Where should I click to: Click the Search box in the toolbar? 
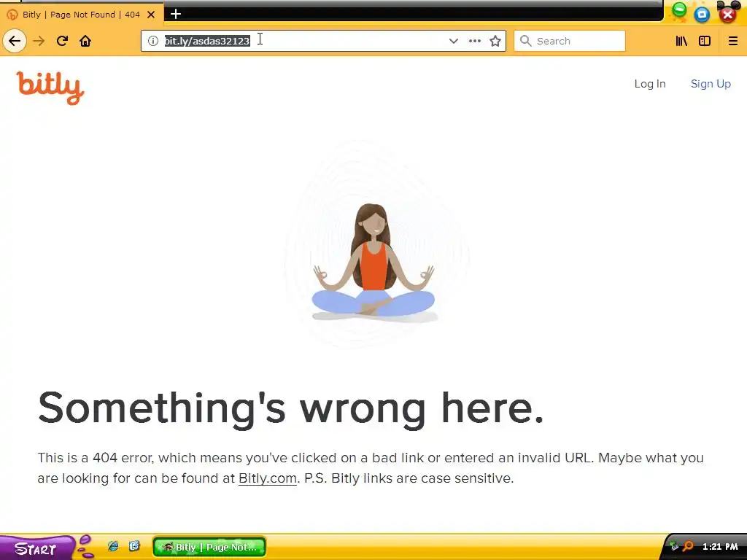[x=569, y=41]
